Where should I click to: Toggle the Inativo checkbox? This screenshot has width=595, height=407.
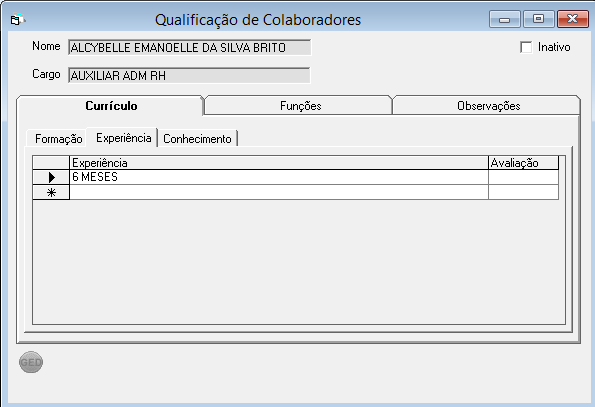click(x=526, y=47)
